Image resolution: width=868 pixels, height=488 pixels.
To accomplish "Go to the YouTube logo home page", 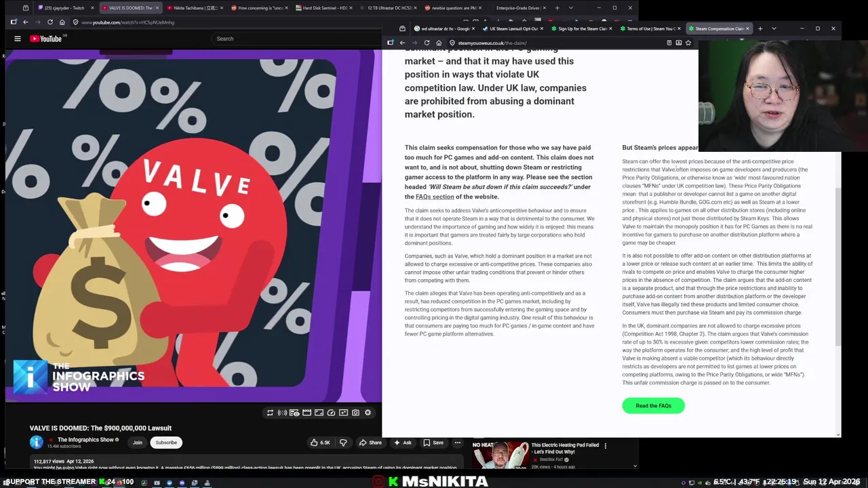I will [46, 39].
